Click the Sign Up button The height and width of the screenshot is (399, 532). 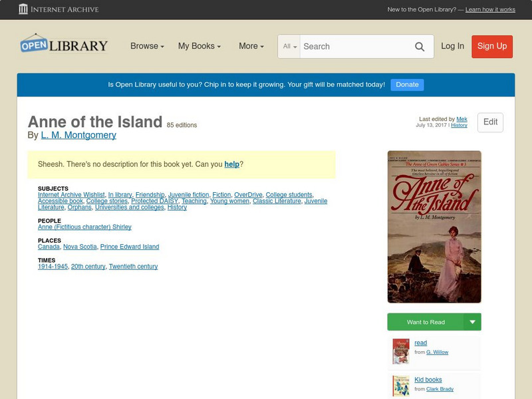pos(492,47)
